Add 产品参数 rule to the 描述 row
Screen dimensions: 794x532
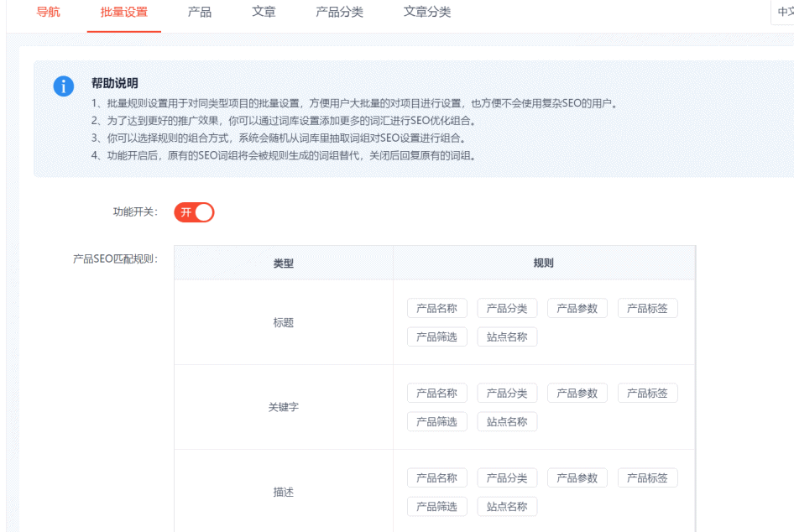click(x=577, y=477)
